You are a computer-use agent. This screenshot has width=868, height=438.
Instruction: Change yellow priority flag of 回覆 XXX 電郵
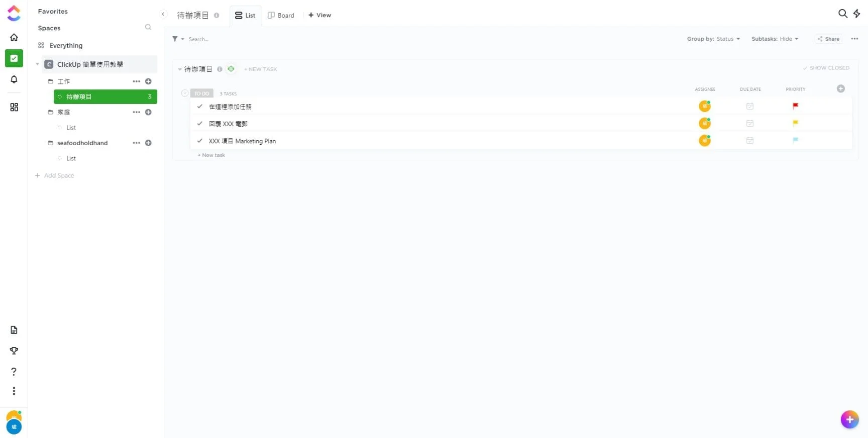[795, 123]
